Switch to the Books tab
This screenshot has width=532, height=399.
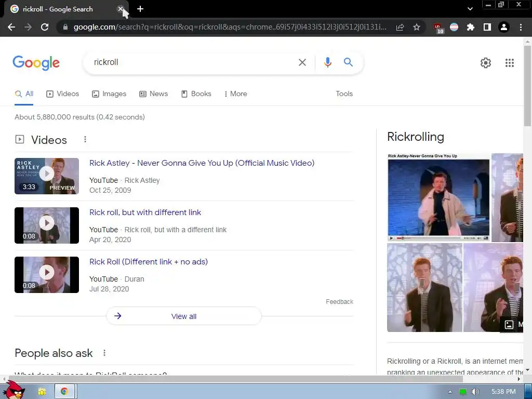click(x=196, y=94)
